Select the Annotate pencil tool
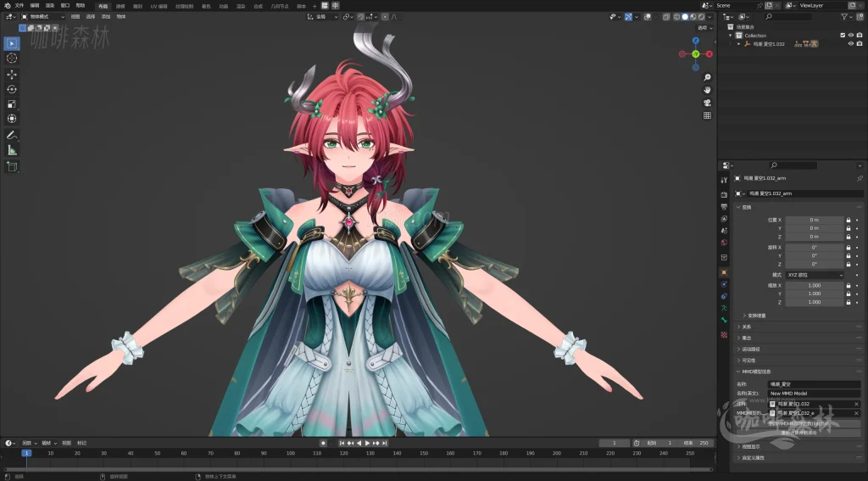 pos(12,135)
